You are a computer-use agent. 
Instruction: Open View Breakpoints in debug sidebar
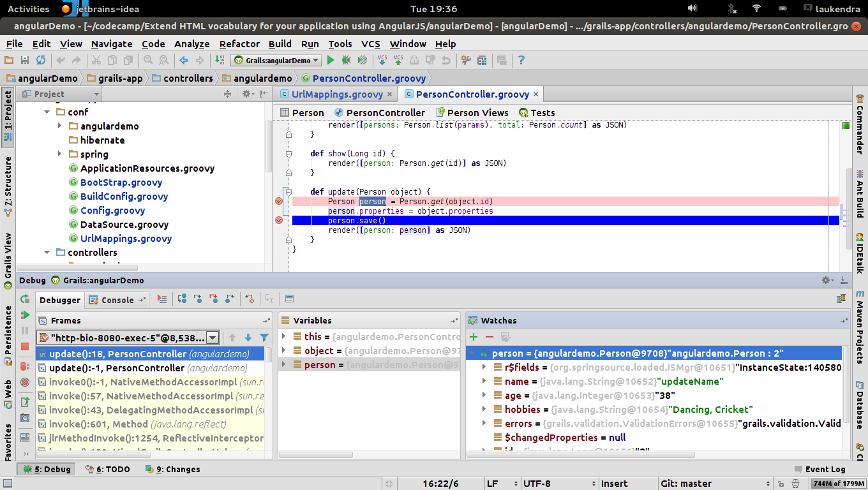point(25,366)
